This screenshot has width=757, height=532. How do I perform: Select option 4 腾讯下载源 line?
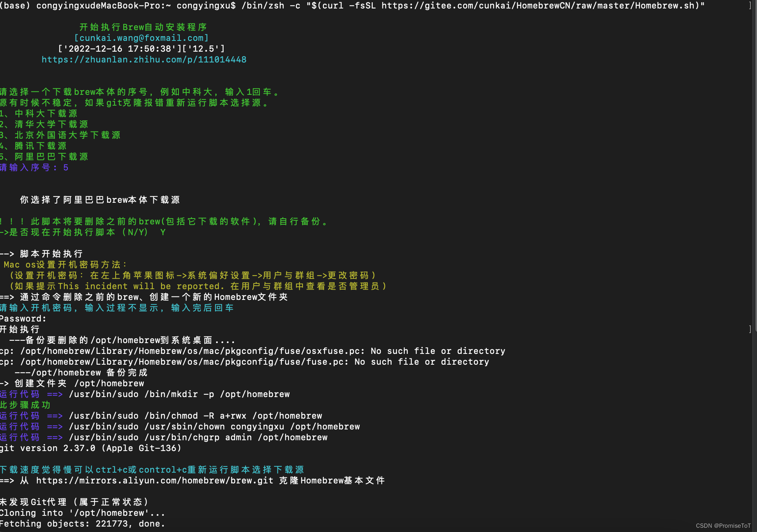click(x=33, y=145)
